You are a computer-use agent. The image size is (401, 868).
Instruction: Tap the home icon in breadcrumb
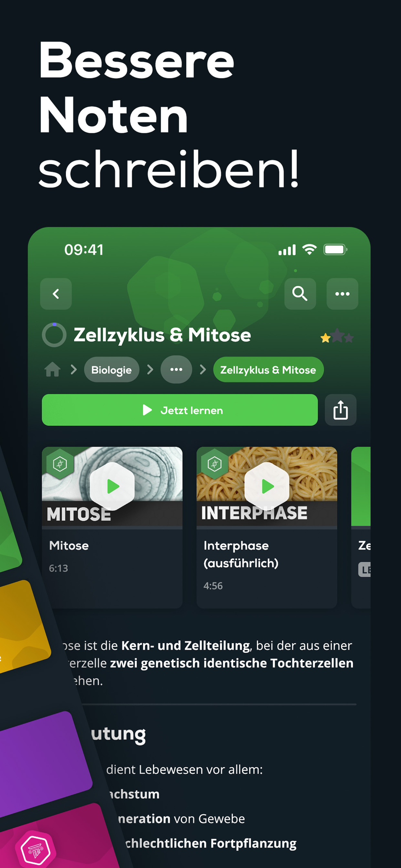(x=53, y=370)
